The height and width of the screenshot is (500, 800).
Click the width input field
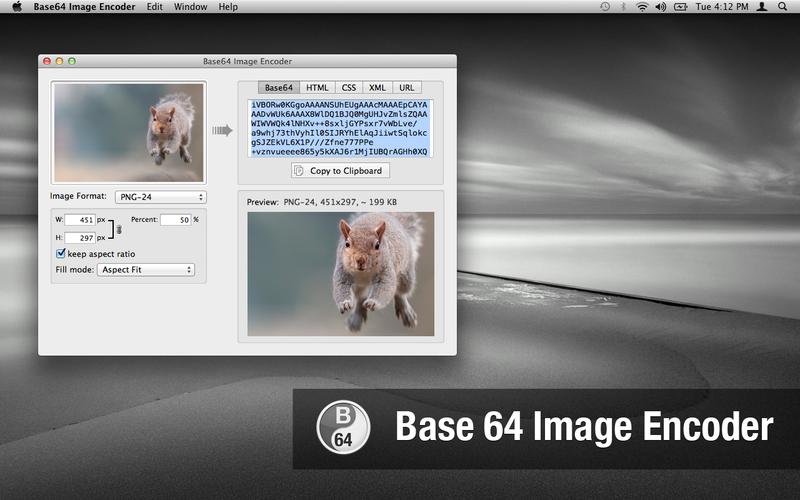point(79,220)
